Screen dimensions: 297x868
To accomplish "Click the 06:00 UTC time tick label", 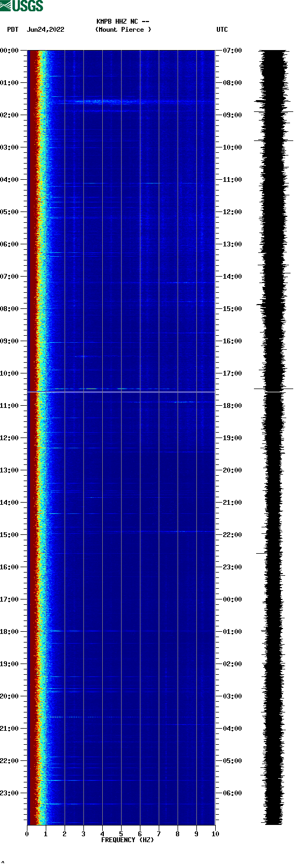I will click(232, 793).
